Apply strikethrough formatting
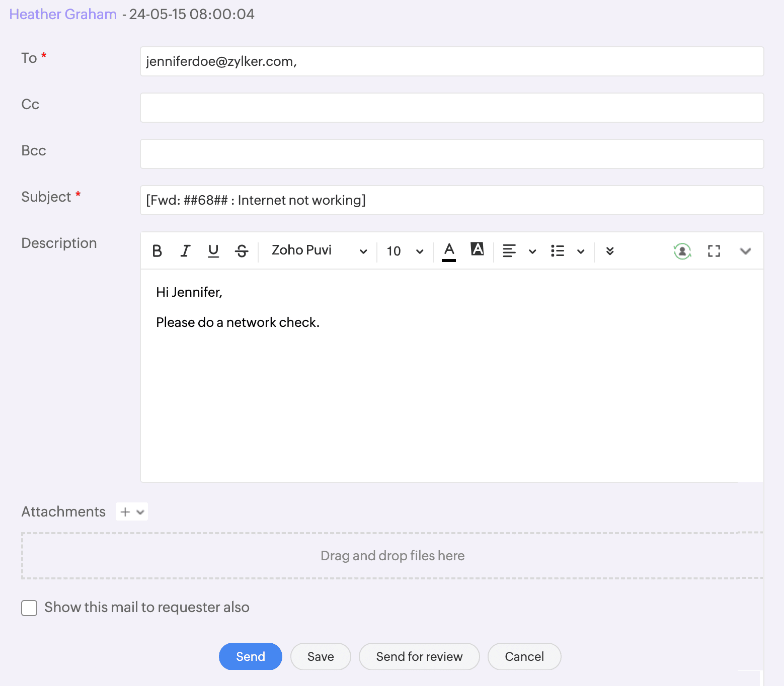This screenshot has width=784, height=686. coord(242,250)
